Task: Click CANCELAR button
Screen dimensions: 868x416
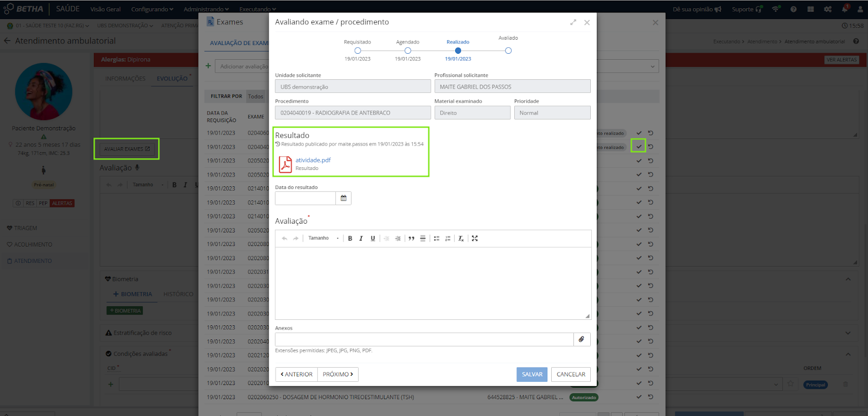Action: tap(571, 374)
